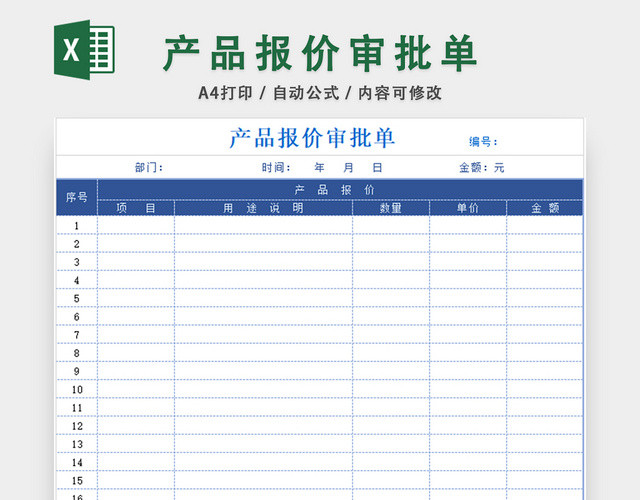This screenshot has width=640, height=500.
Task: Select row number 3 cell
Action: (77, 262)
